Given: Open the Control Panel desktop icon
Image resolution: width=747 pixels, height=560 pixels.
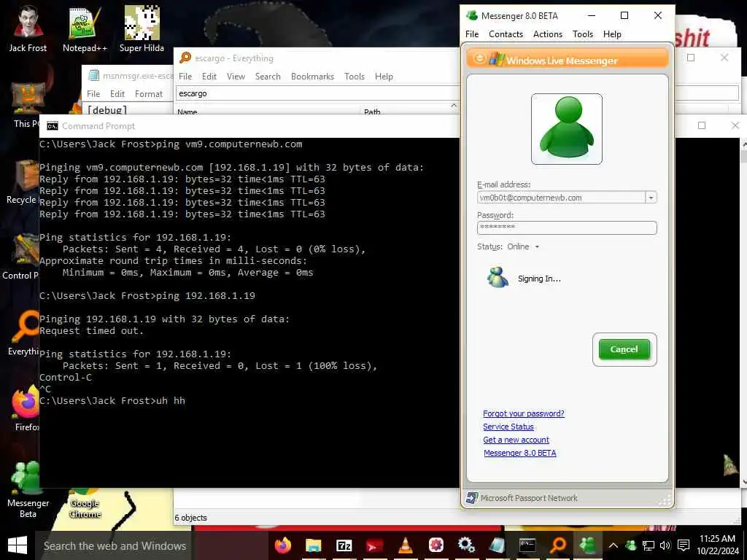Looking at the screenshot, I should (x=22, y=257).
